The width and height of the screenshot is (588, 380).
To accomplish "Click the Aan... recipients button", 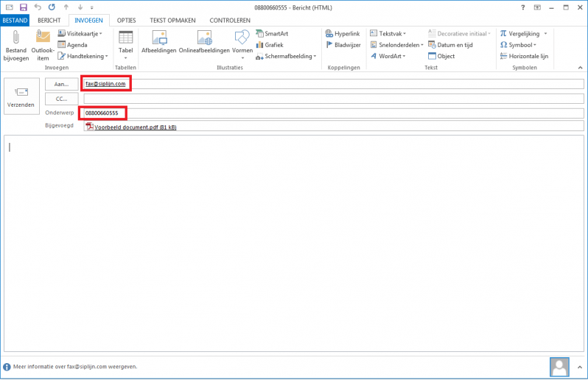I will click(x=61, y=84).
